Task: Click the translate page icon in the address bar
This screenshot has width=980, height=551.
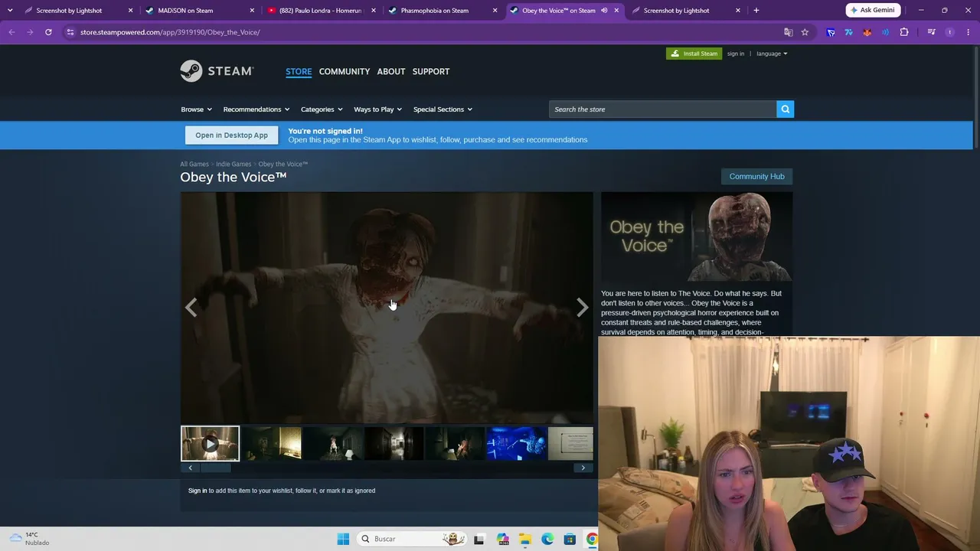Action: [788, 32]
